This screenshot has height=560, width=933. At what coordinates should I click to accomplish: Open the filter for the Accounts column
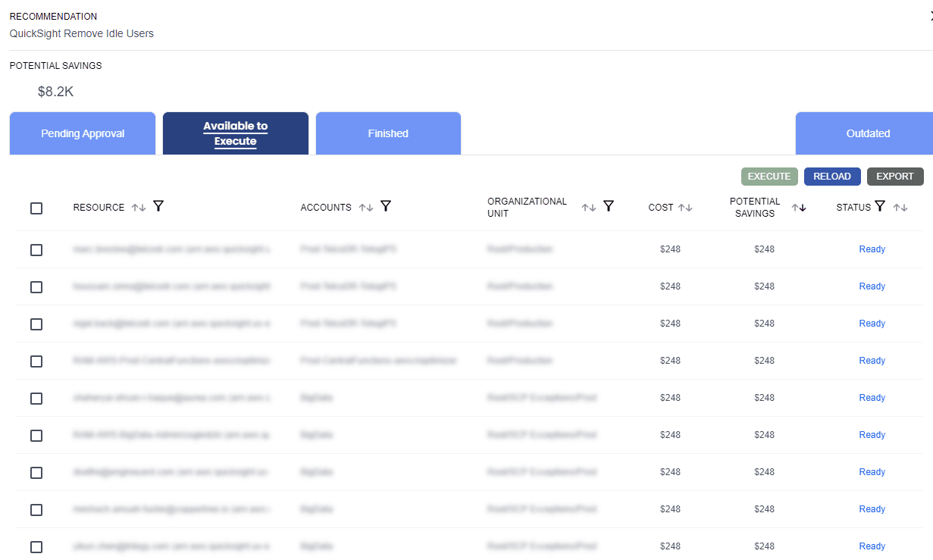(386, 205)
